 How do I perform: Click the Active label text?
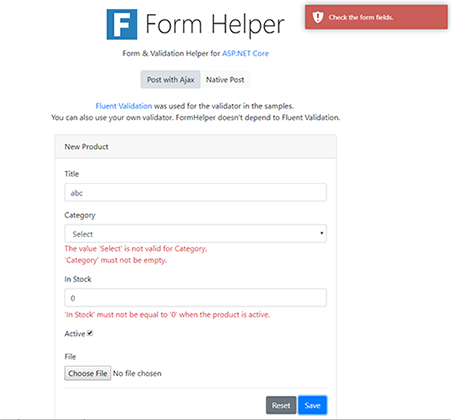click(x=75, y=334)
